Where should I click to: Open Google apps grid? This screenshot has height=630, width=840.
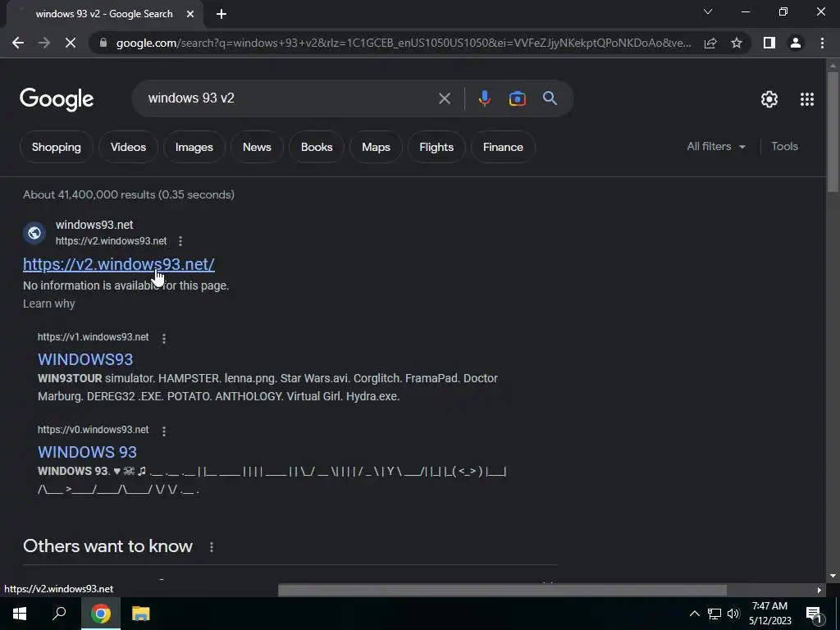807,99
